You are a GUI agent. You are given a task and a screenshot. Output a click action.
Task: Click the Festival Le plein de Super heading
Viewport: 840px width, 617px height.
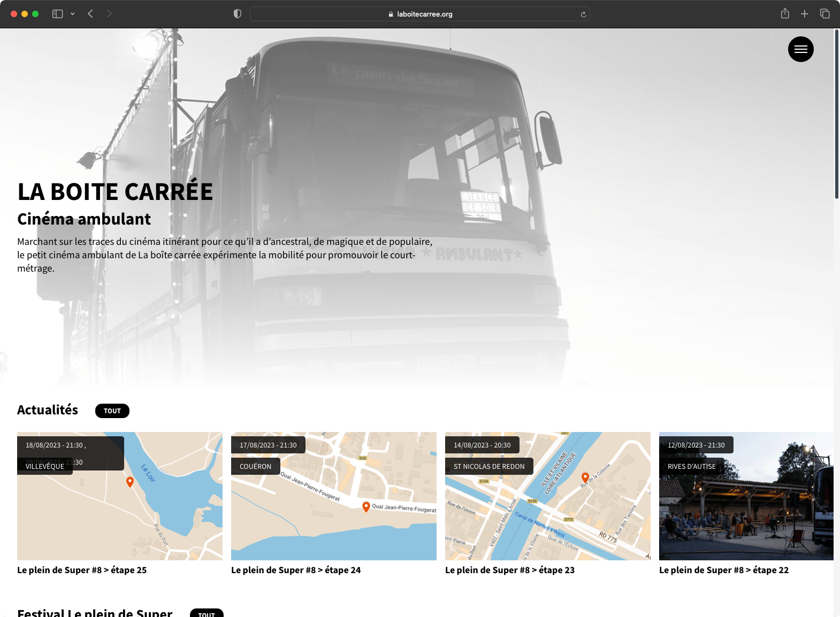point(95,613)
